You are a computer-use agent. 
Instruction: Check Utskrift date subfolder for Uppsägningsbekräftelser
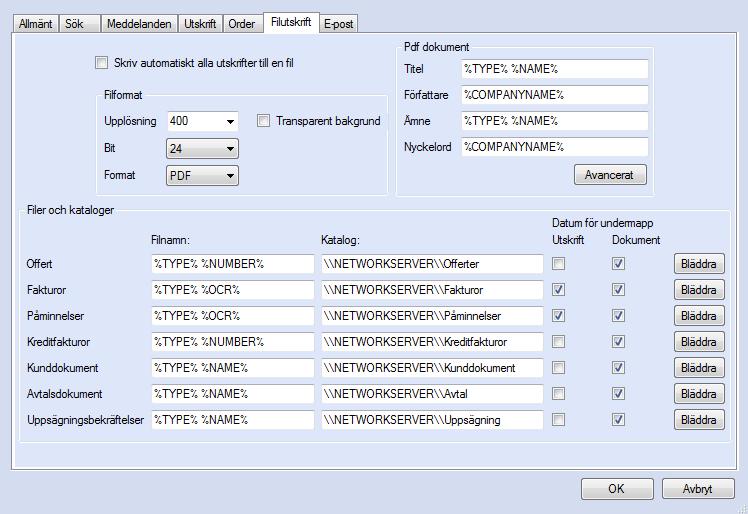[558, 420]
